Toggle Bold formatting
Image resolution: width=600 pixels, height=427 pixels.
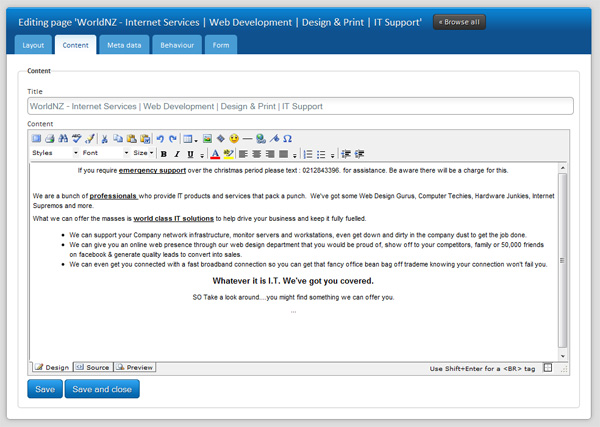[x=164, y=154]
